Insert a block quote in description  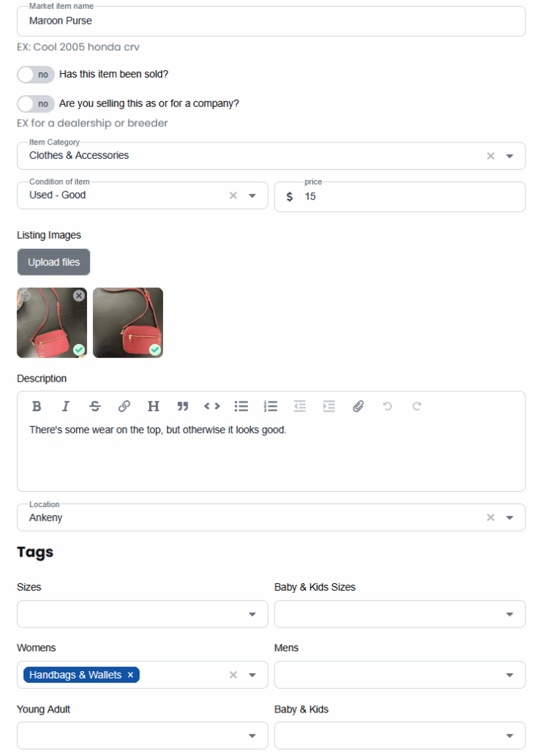click(x=182, y=407)
